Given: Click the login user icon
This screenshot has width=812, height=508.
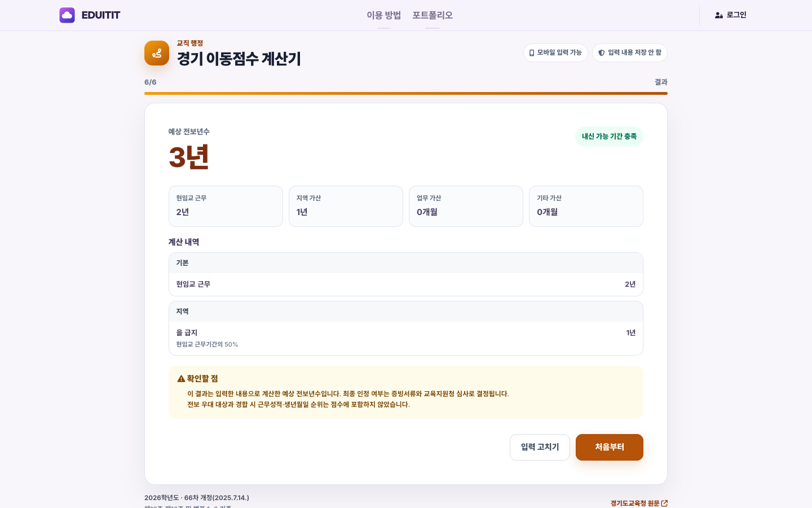Looking at the screenshot, I should [x=719, y=15].
